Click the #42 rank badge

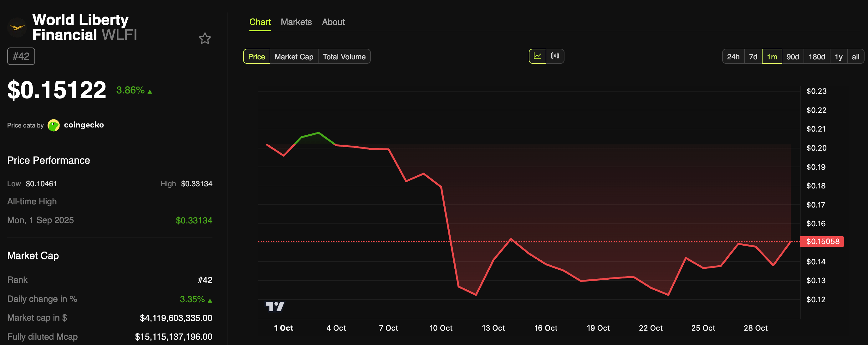pyautogui.click(x=21, y=56)
